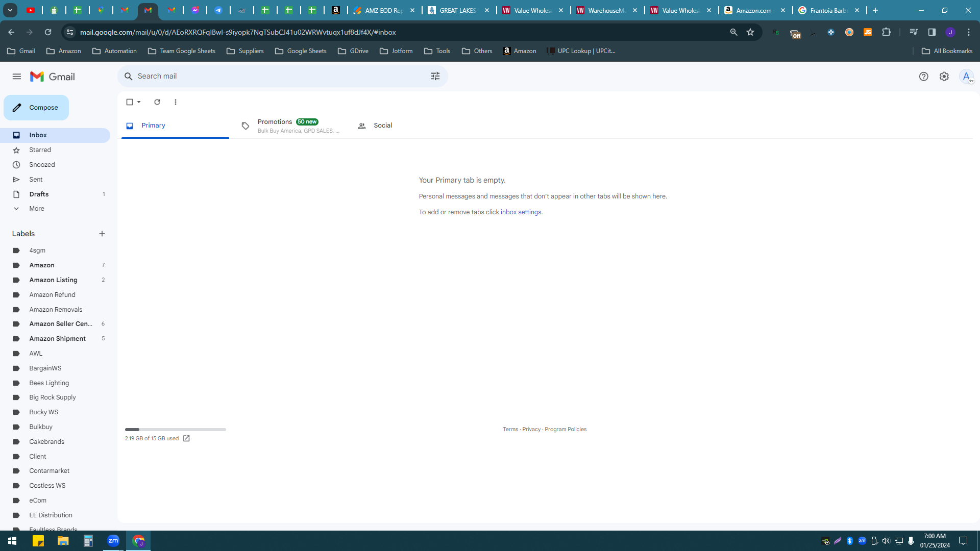The image size is (980, 551).
Task: Open a new browser tab
Action: (875, 10)
